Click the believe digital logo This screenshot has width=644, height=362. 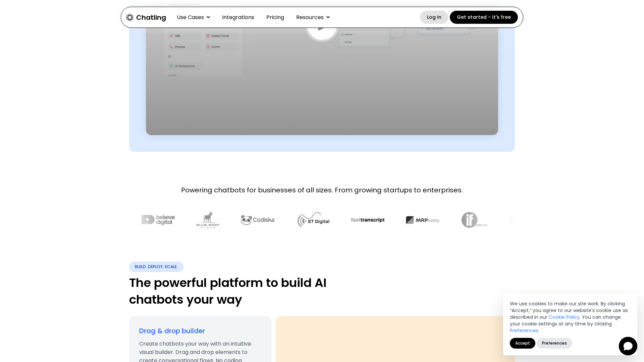point(158,220)
